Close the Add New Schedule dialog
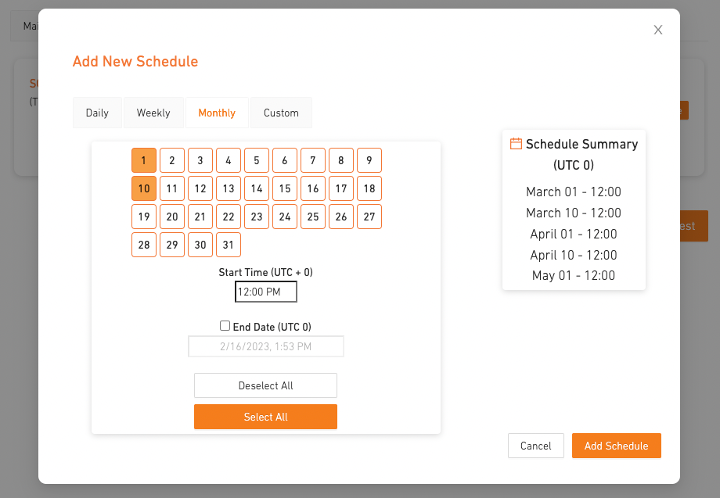 pos(658,30)
